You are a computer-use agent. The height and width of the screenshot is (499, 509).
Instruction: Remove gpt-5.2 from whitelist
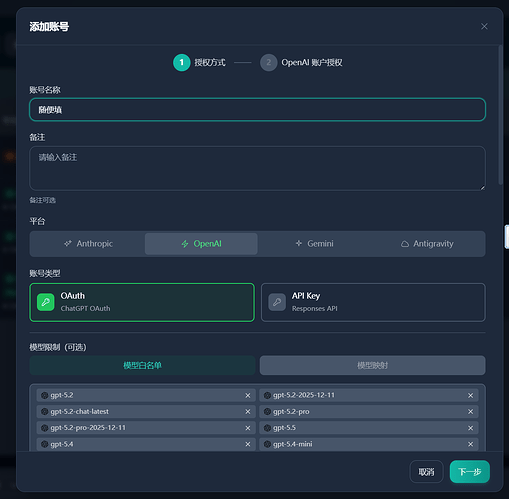(248, 395)
